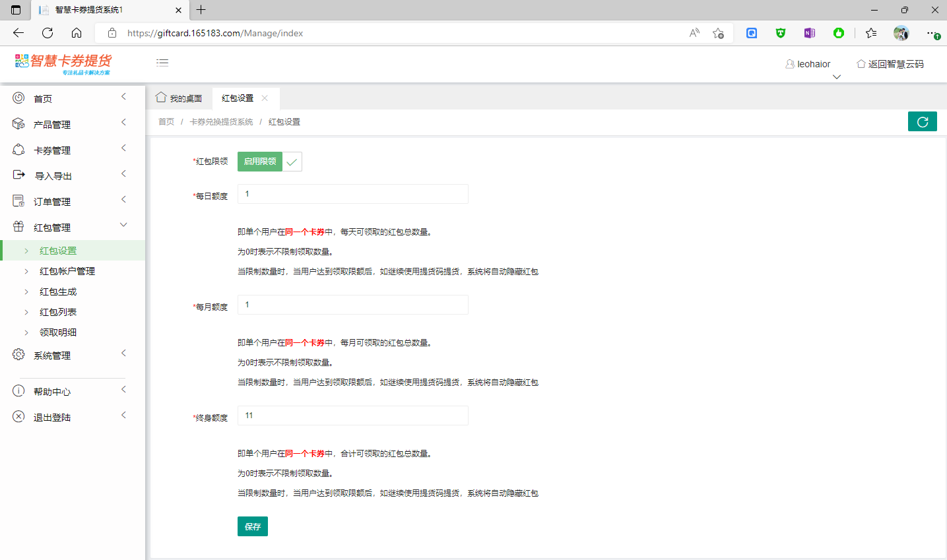
Task: Click the browser page reload icon
Action: coord(48,33)
